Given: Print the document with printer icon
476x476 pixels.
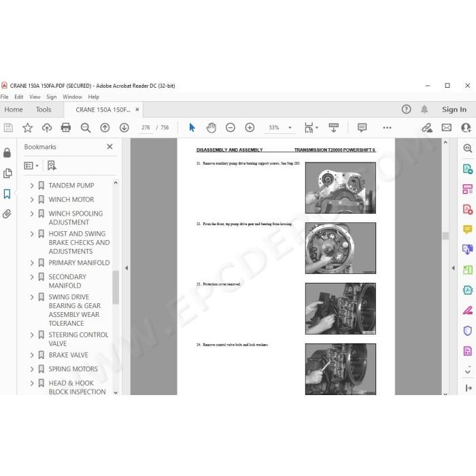Looking at the screenshot, I should [x=66, y=128].
